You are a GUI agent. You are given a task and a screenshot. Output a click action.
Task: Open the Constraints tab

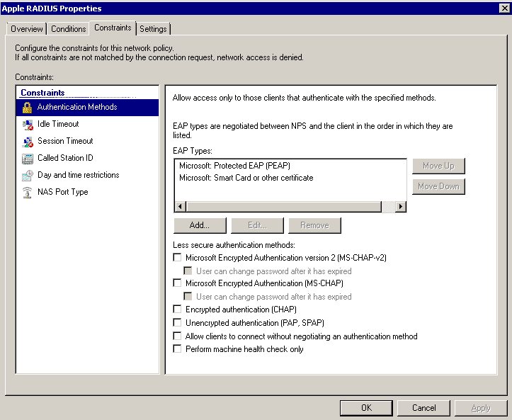point(113,28)
